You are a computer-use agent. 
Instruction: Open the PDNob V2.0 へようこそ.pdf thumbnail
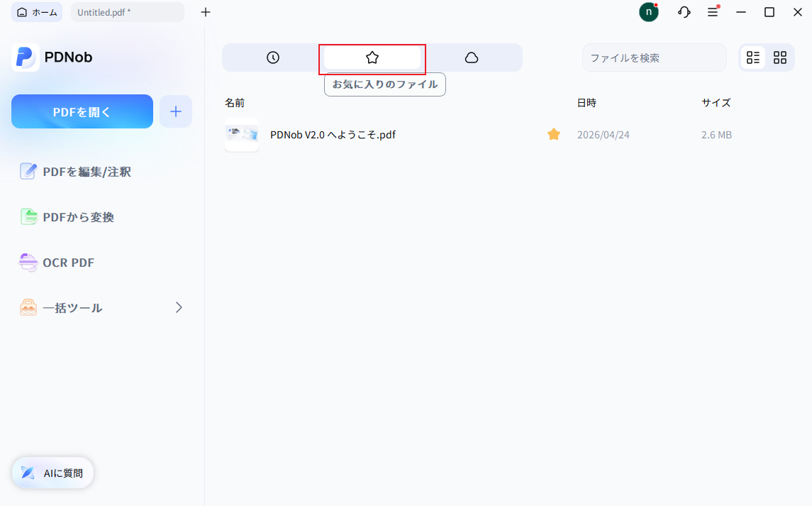242,135
